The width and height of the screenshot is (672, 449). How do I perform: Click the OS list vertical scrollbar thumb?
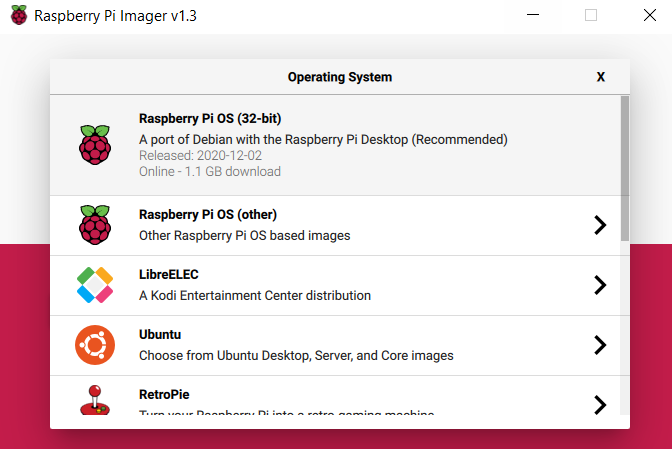pyautogui.click(x=625, y=168)
